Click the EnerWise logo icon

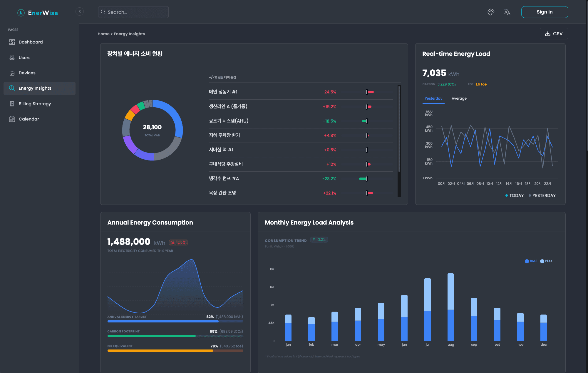21,13
